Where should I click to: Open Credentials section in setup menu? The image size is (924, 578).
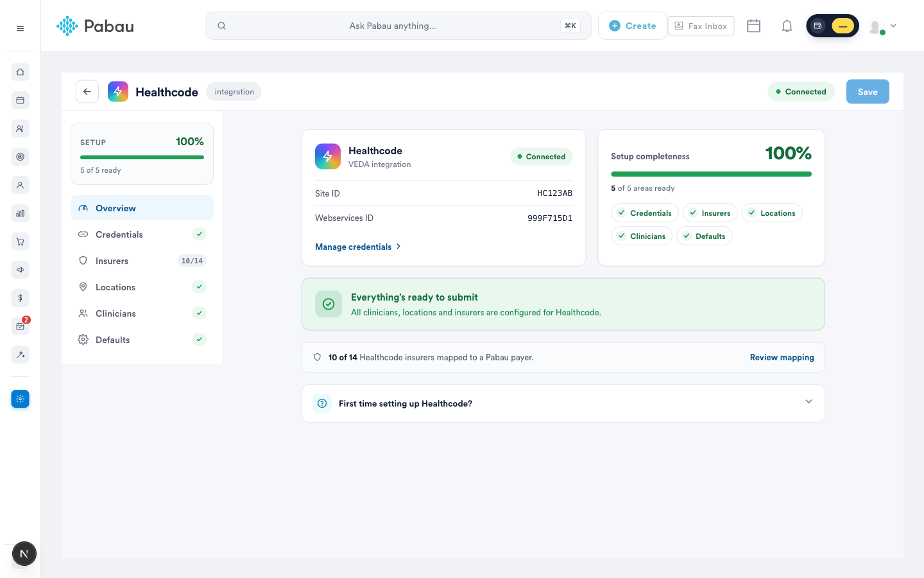142,234
